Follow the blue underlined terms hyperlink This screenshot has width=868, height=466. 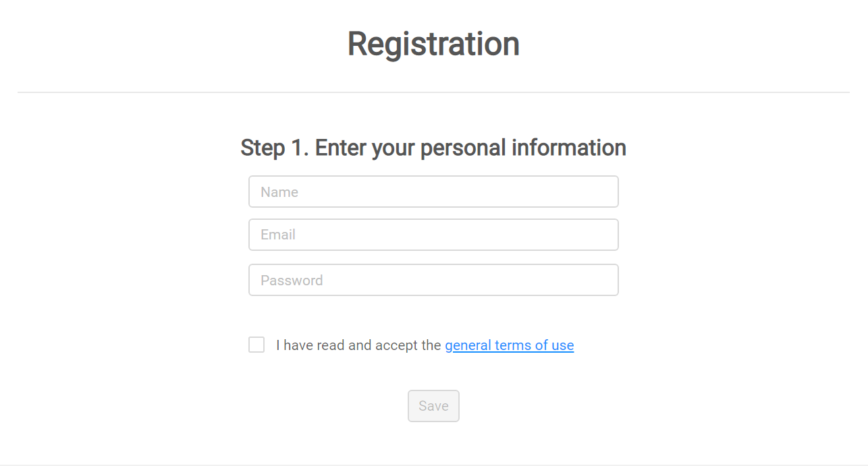click(509, 345)
